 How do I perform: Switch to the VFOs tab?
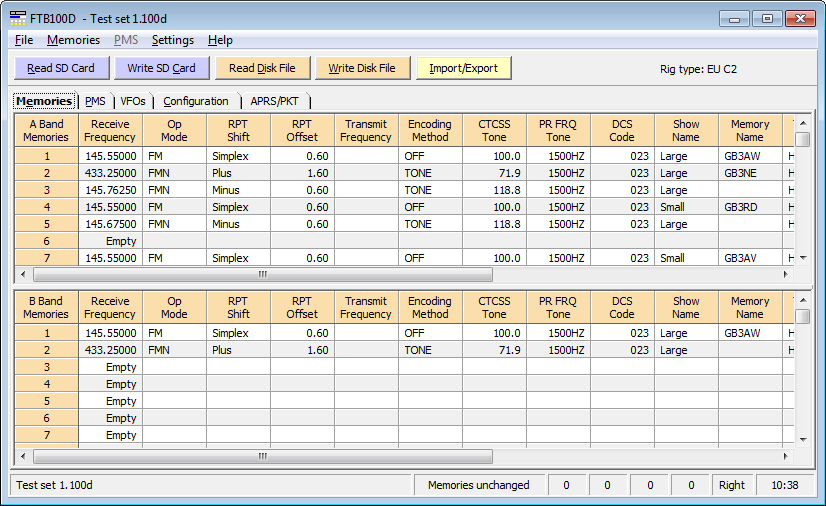(x=133, y=101)
